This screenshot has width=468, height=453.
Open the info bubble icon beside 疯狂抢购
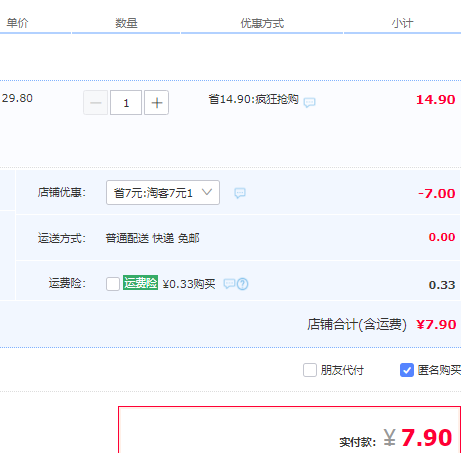(309, 102)
